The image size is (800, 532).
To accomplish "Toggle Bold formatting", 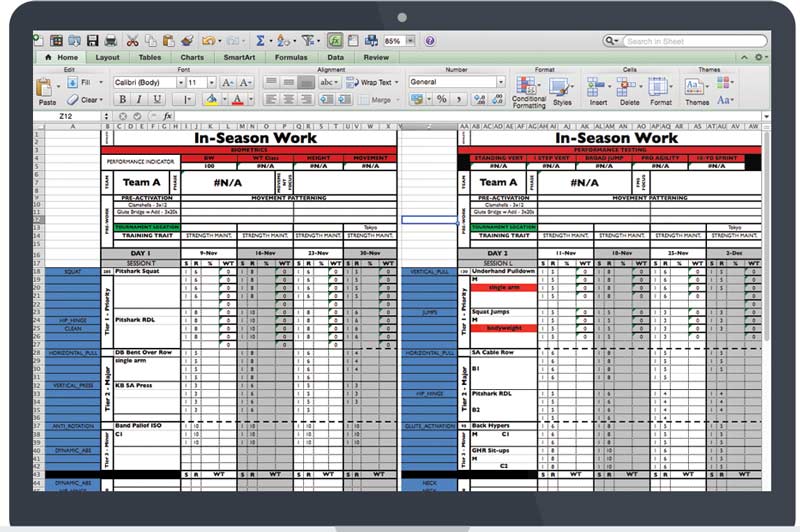I will [x=122, y=99].
